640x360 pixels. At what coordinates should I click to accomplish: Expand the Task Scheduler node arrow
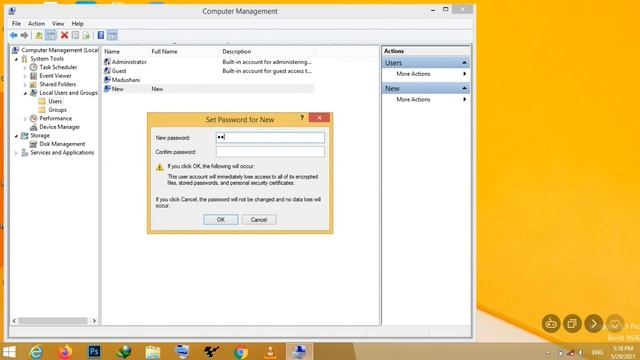pyautogui.click(x=25, y=68)
